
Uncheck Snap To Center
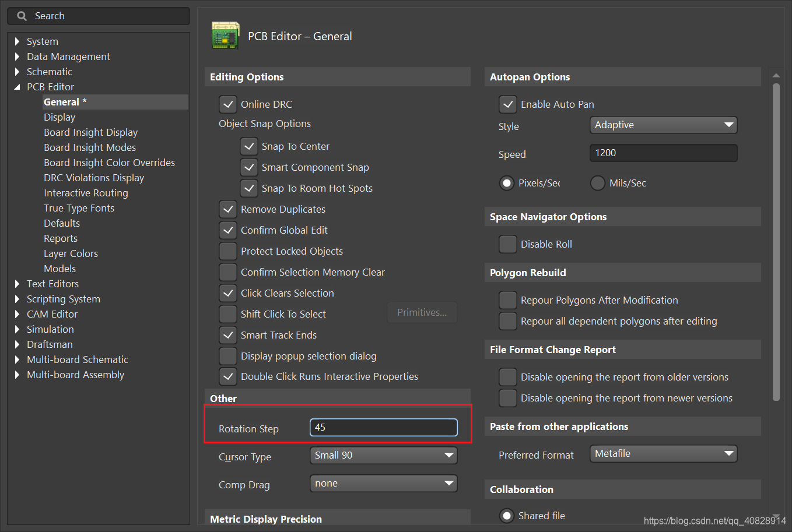point(249,146)
